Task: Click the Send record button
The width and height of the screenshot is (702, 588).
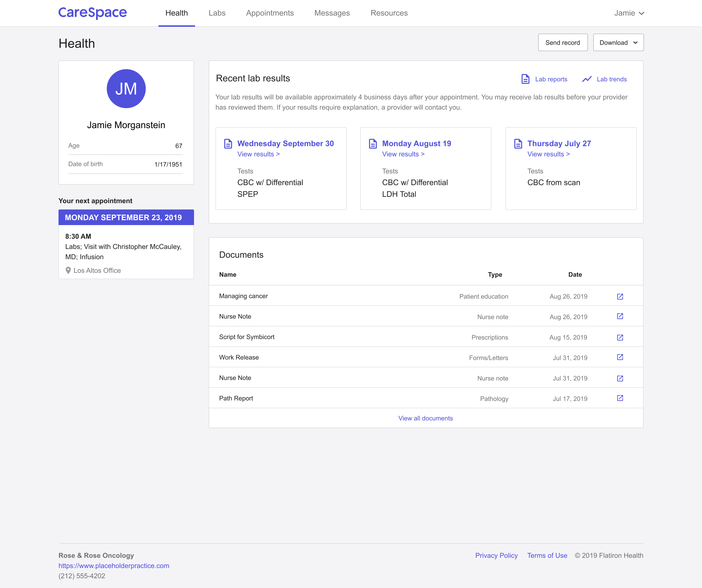Action: 563,42
